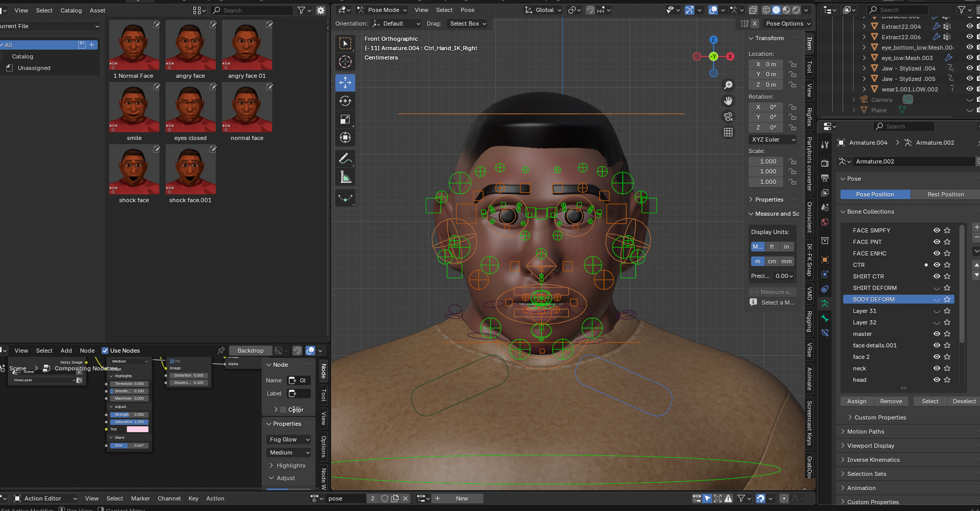This screenshot has height=511, width=980.
Task: Open the Bone properties tab
Action: coord(825,318)
